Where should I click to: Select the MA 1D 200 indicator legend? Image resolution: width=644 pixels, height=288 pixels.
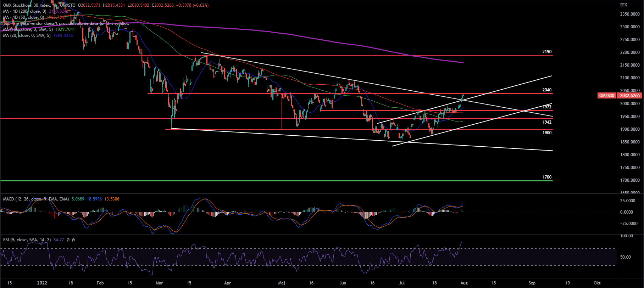point(24,11)
